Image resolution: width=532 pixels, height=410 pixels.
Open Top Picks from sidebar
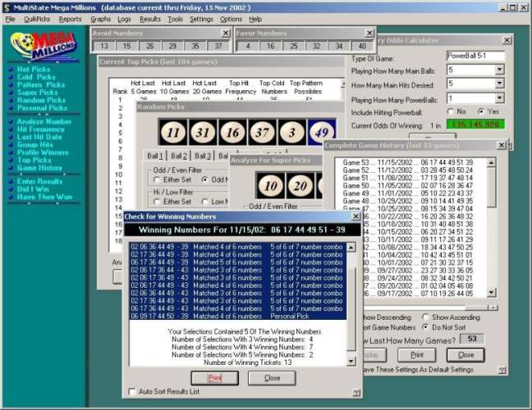click(34, 160)
